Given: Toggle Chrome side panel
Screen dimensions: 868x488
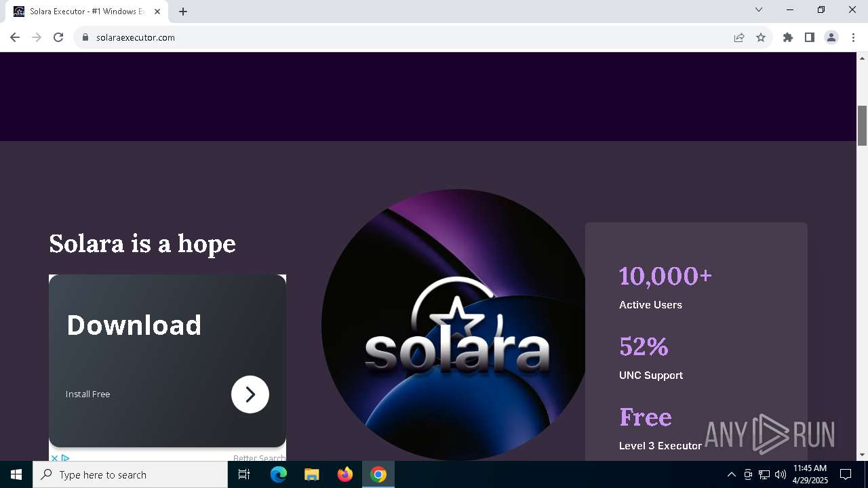Looking at the screenshot, I should (810, 37).
